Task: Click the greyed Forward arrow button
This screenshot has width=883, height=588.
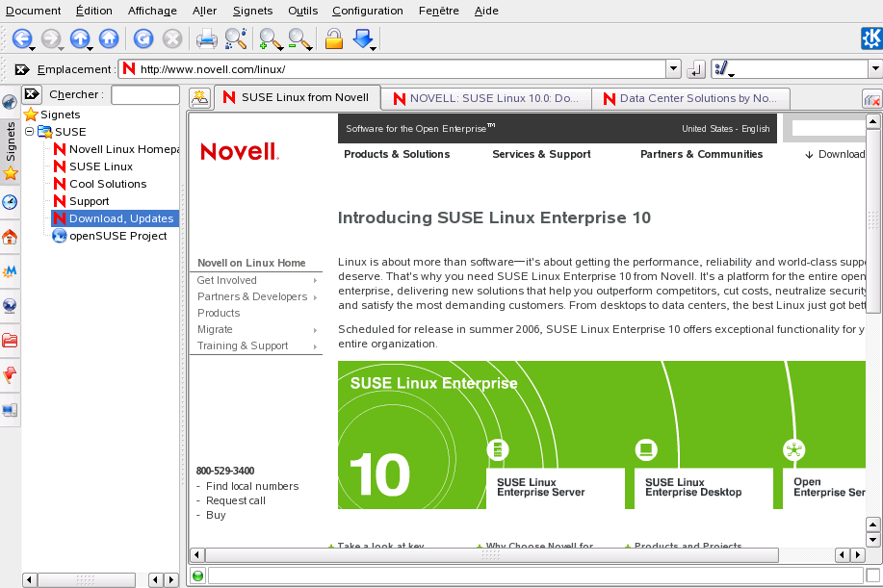Action: pyautogui.click(x=51, y=38)
